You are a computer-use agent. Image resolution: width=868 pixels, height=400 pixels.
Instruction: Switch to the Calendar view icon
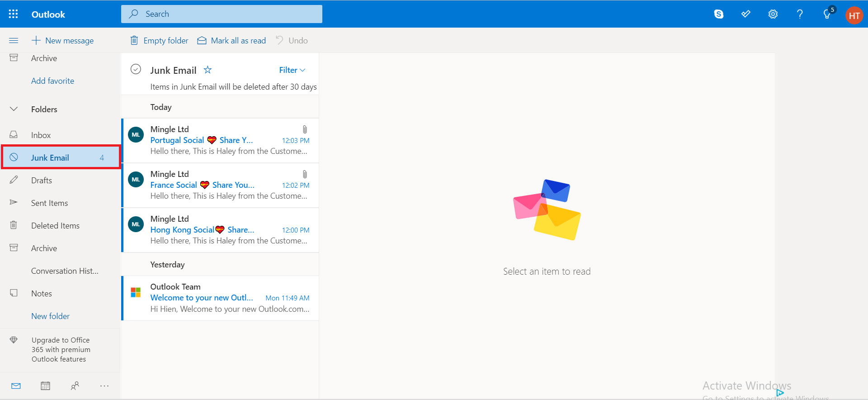(x=45, y=386)
